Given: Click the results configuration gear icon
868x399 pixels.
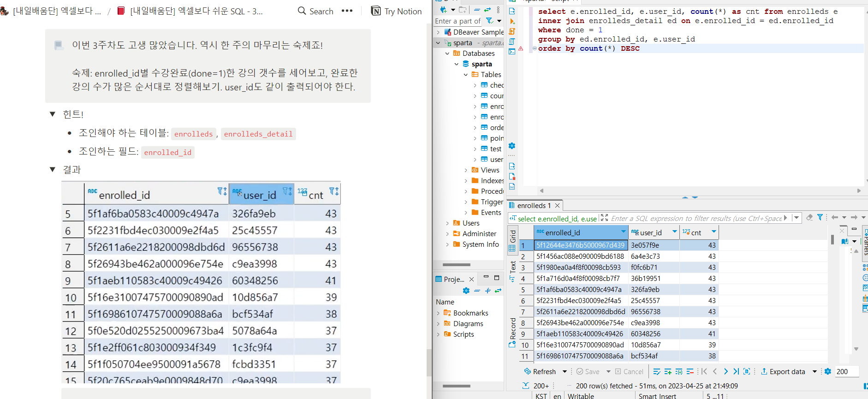Looking at the screenshot, I should [x=828, y=371].
